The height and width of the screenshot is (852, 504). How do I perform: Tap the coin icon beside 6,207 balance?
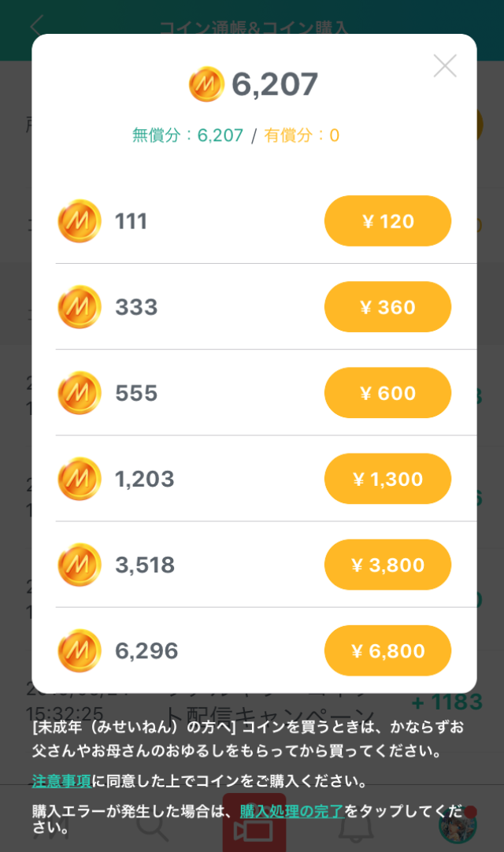206,84
